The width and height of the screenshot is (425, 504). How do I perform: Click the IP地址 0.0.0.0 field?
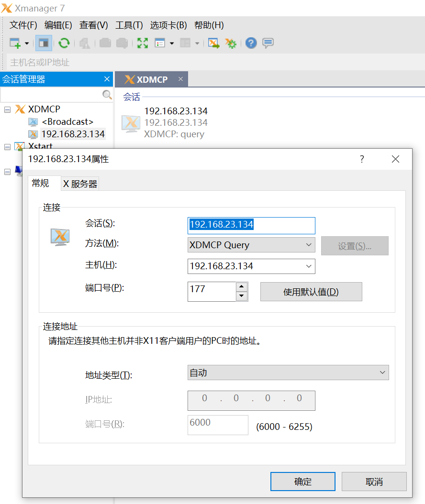click(251, 401)
